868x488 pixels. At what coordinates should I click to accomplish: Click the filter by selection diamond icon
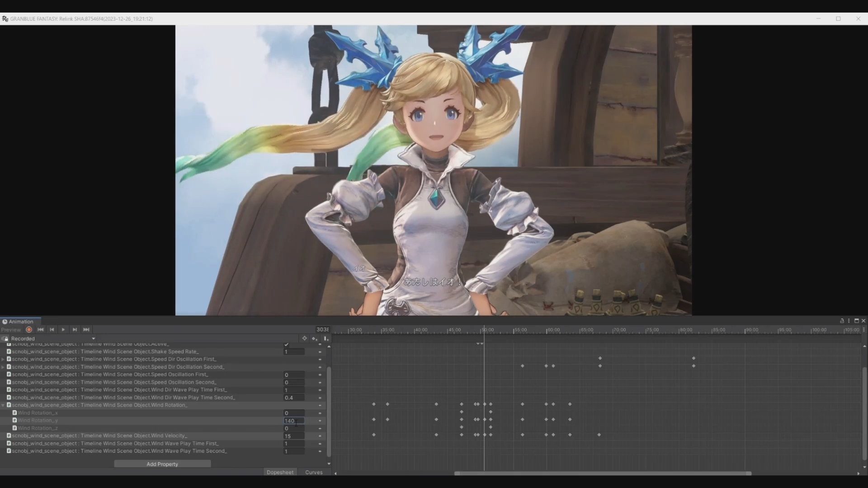(304, 338)
